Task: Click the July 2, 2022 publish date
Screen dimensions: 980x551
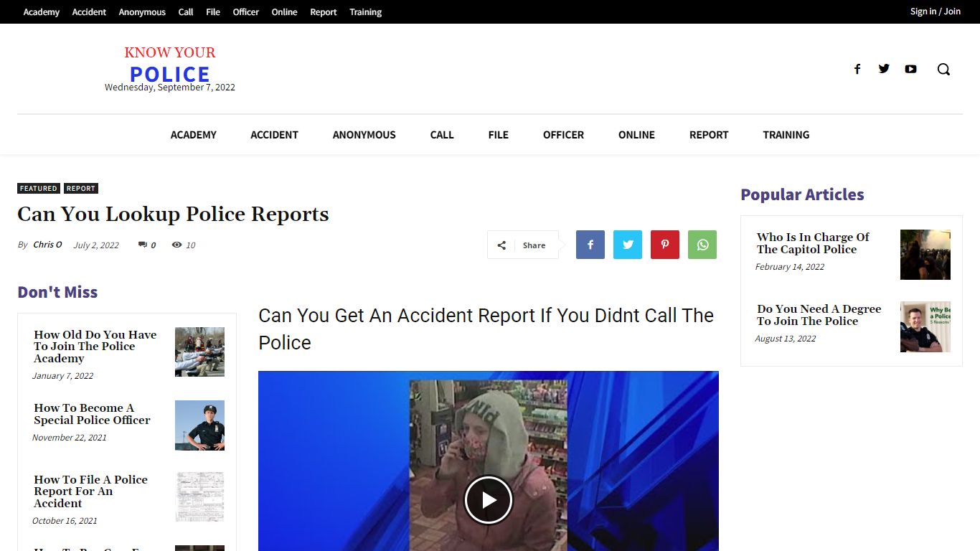Action: 96,245
